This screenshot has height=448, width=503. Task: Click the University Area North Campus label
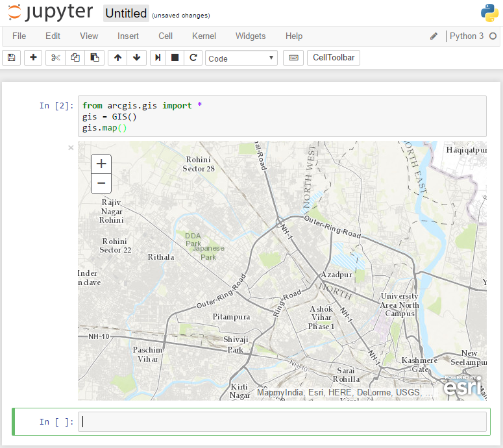coord(400,305)
